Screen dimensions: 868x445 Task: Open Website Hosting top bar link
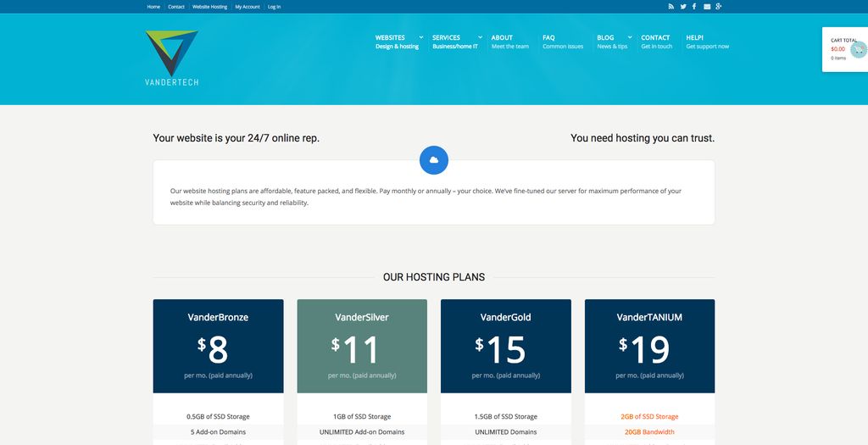point(210,7)
